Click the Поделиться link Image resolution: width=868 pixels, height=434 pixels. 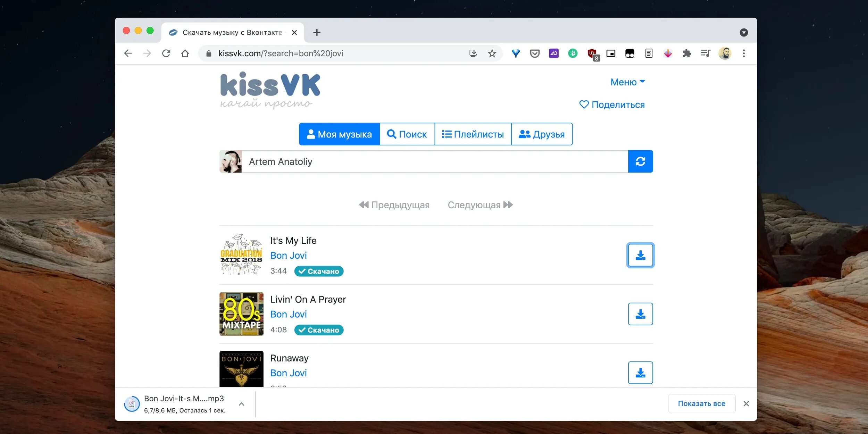click(x=612, y=105)
